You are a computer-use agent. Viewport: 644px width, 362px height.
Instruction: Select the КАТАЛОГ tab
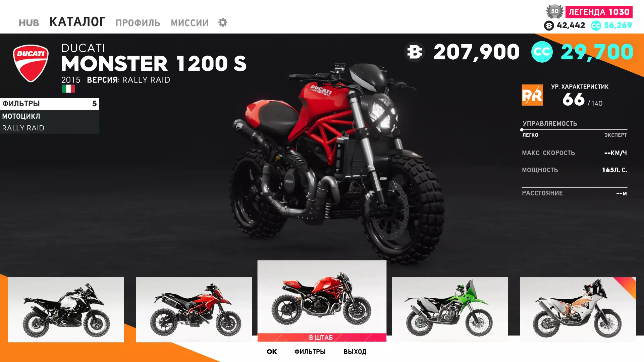[x=77, y=22]
